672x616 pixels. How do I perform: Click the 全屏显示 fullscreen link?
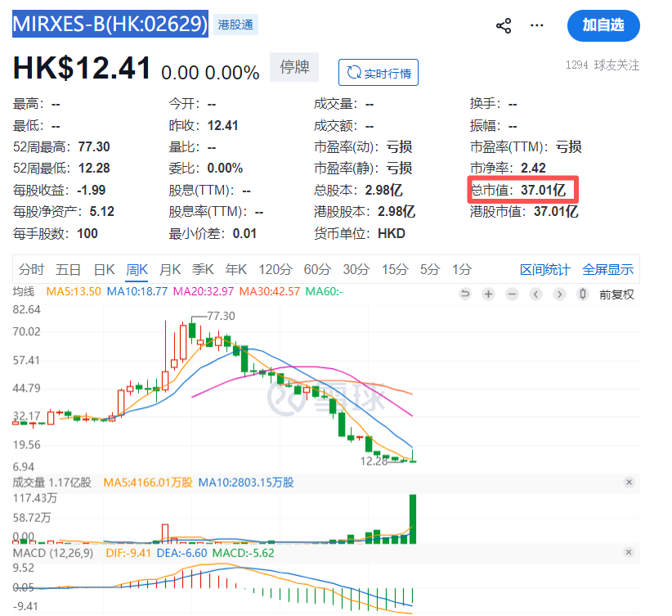pos(607,269)
